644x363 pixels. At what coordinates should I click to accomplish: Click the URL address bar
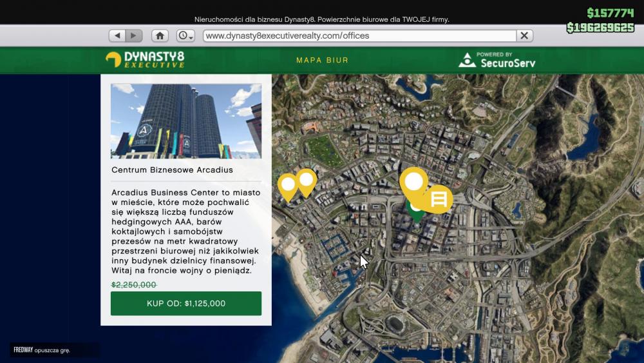click(x=360, y=35)
